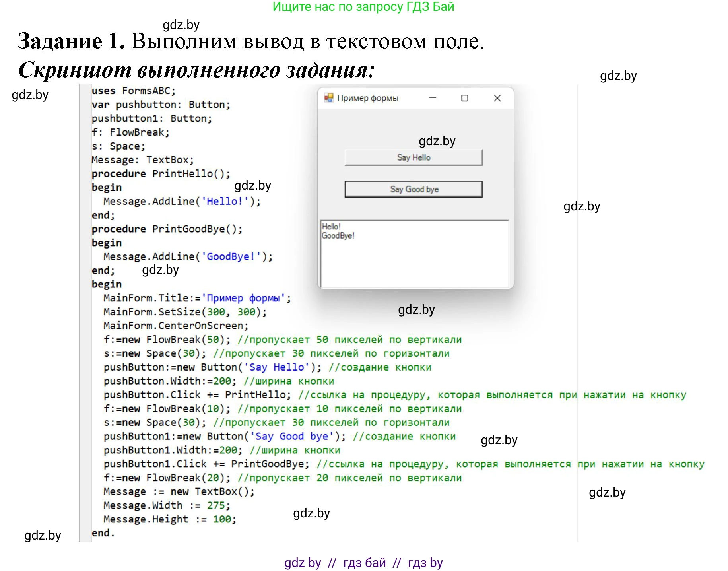Place cursor on the uses FormsABC line

click(x=133, y=91)
